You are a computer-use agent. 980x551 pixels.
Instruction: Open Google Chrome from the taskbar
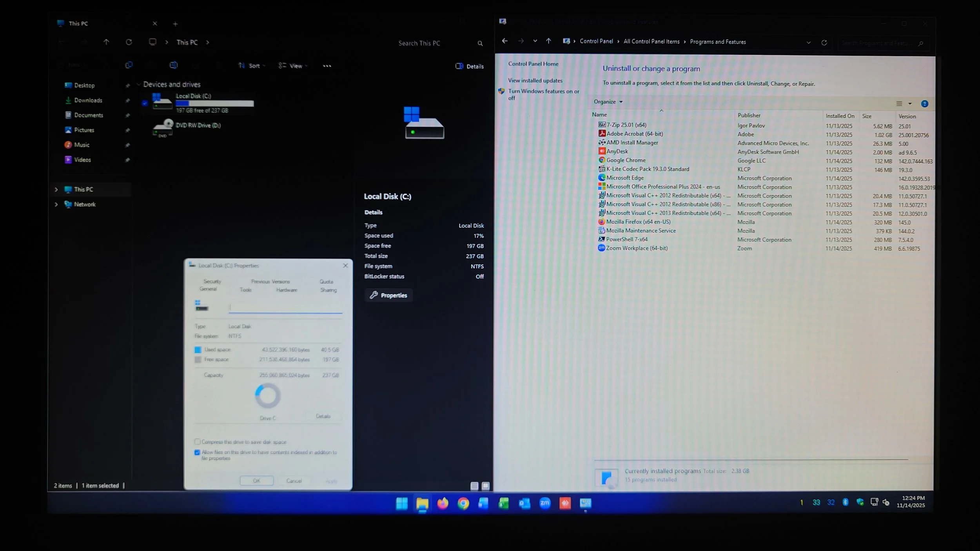463,503
